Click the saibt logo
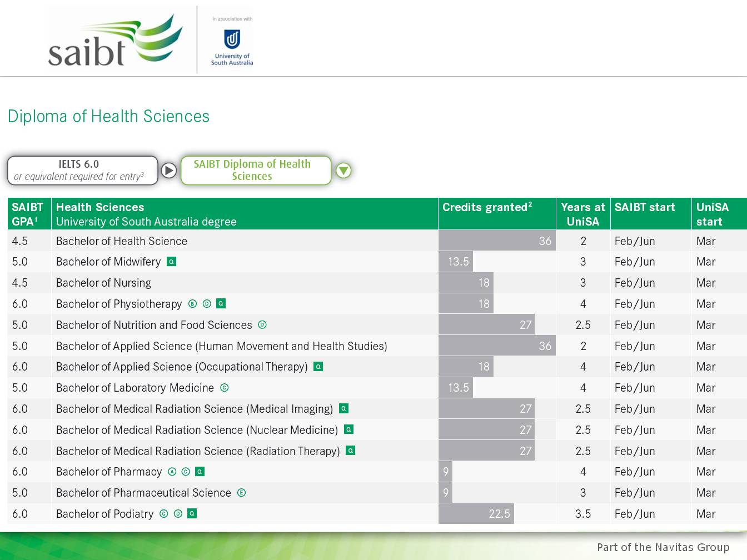This screenshot has height=560, width=747. pos(116,41)
